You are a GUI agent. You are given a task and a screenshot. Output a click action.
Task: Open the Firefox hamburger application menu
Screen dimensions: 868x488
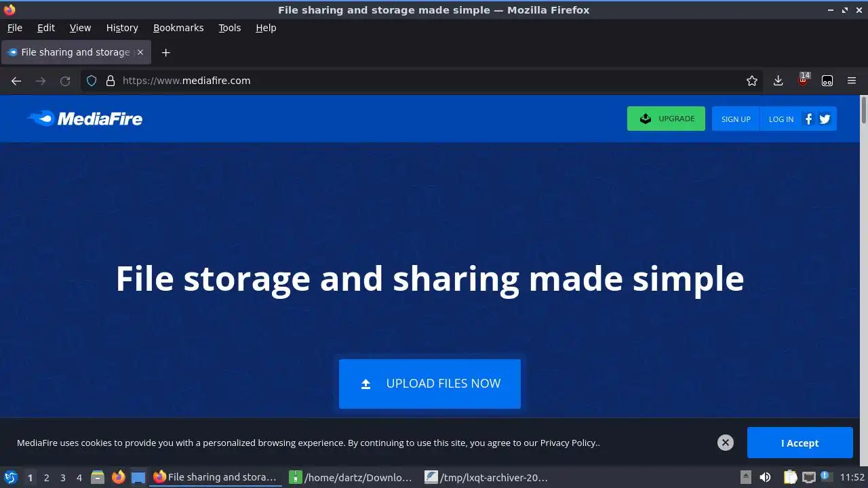pyautogui.click(x=852, y=81)
